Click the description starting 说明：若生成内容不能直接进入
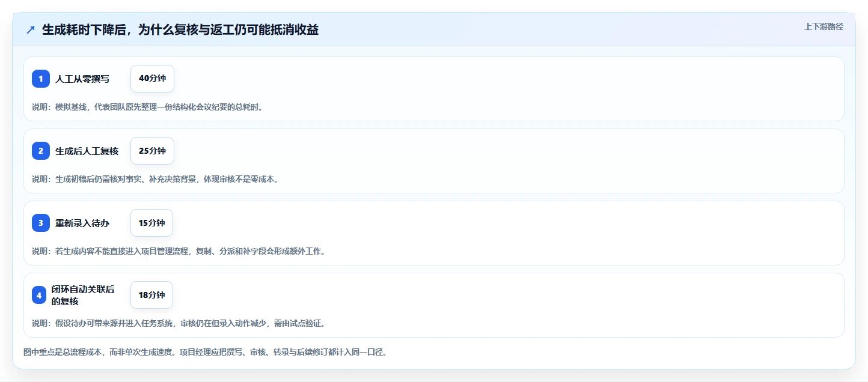 click(179, 251)
